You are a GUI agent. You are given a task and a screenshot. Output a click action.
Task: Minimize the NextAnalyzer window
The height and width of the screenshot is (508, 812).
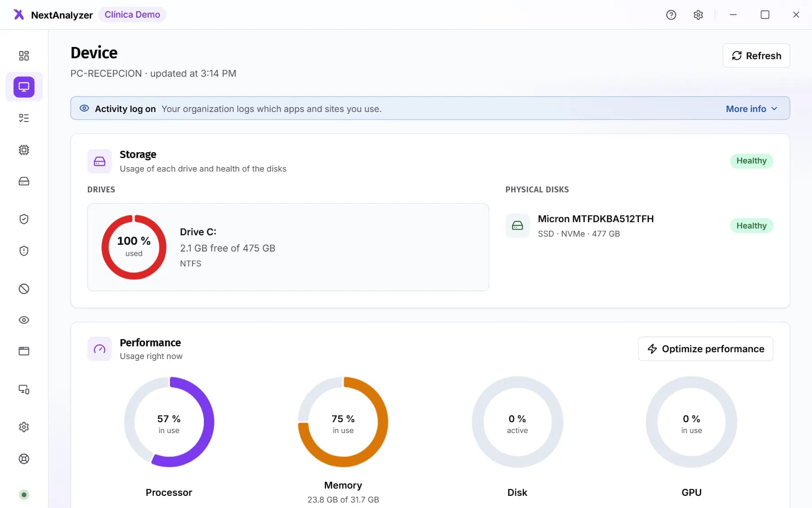[733, 15]
